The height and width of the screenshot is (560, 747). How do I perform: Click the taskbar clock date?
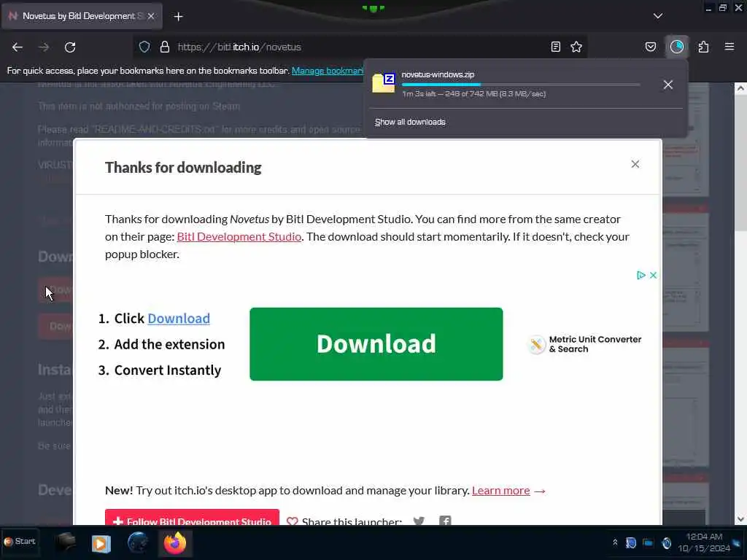point(704,542)
